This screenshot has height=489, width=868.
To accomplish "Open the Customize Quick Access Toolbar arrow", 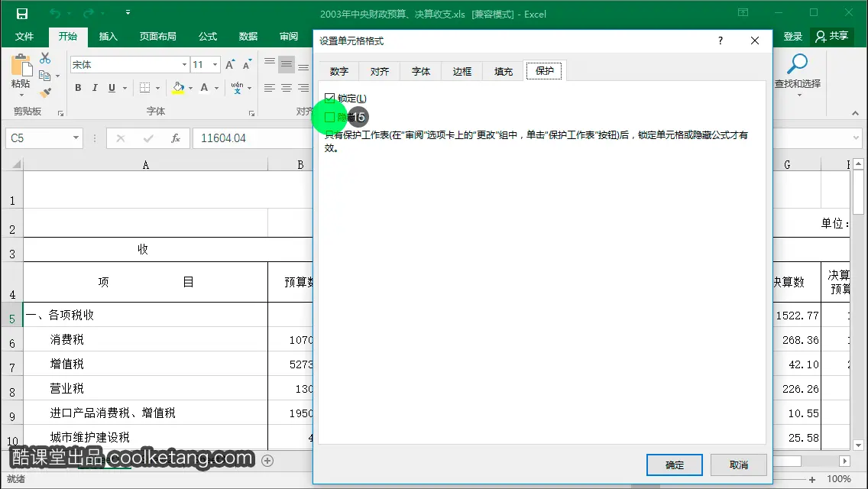I will point(128,12).
